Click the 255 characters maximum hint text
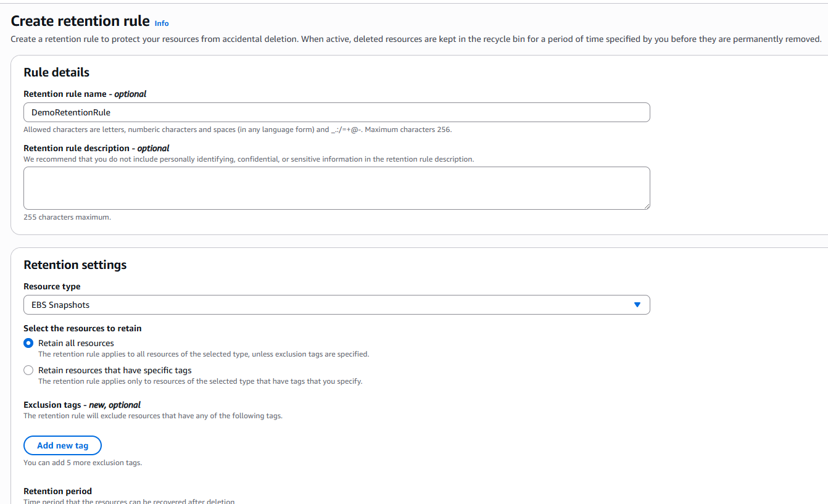828x504 pixels. tap(67, 217)
